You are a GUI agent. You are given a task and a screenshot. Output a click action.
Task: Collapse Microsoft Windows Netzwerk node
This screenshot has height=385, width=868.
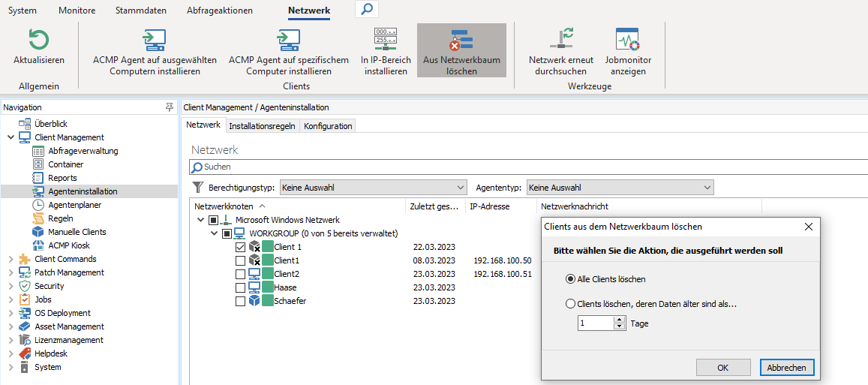click(200, 220)
